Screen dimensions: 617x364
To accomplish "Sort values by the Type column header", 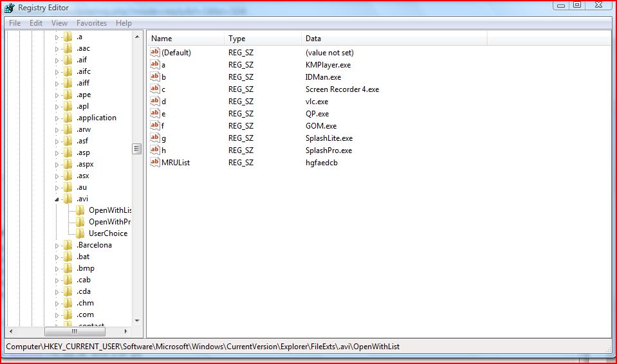I will click(263, 39).
